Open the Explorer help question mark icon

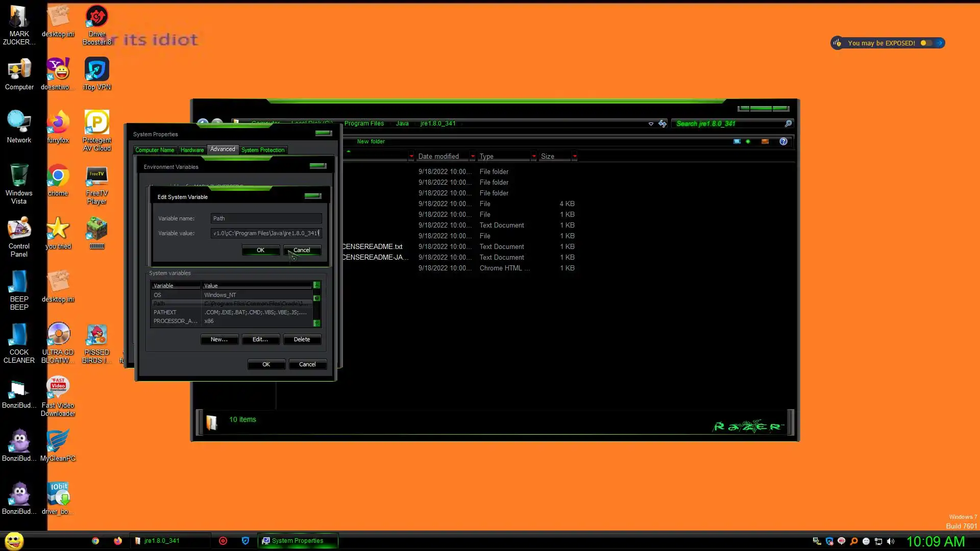(783, 141)
